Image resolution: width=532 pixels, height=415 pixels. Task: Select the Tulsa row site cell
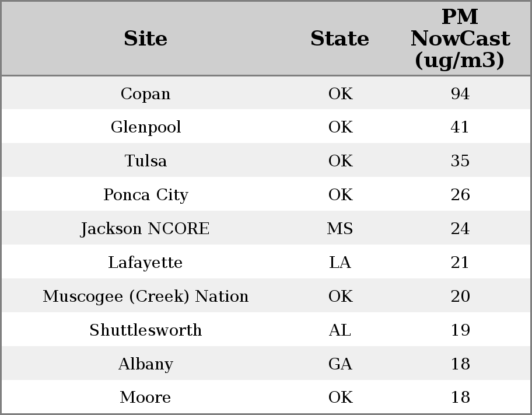145,161
